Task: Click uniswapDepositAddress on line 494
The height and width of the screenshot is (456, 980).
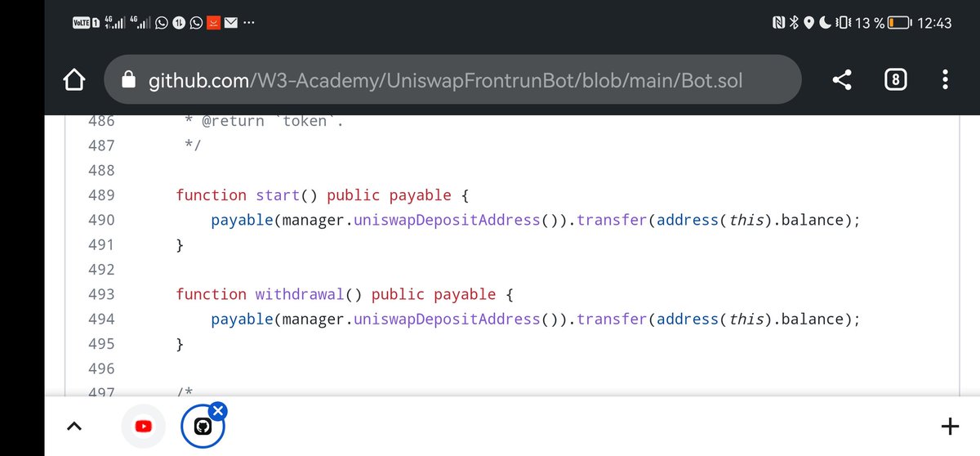Action: (447, 319)
